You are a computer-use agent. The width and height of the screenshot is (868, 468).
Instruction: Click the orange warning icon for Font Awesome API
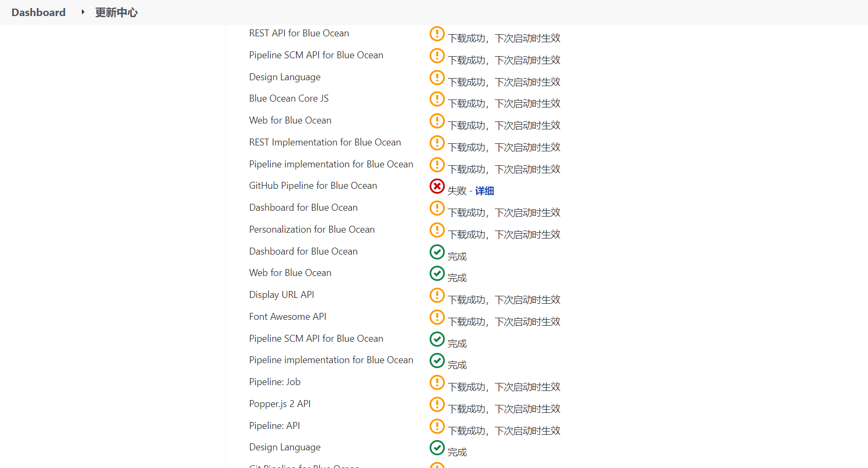pos(437,317)
